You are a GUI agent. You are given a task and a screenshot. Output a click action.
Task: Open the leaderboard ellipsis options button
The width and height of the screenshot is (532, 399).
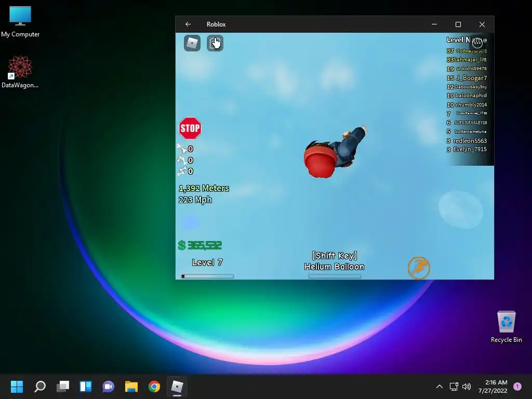point(477,43)
